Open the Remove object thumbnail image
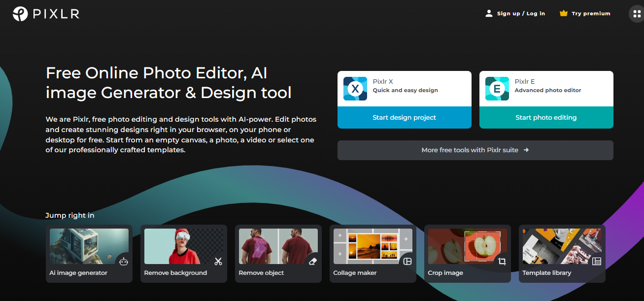Viewport: 644px width, 301px height. (x=278, y=246)
